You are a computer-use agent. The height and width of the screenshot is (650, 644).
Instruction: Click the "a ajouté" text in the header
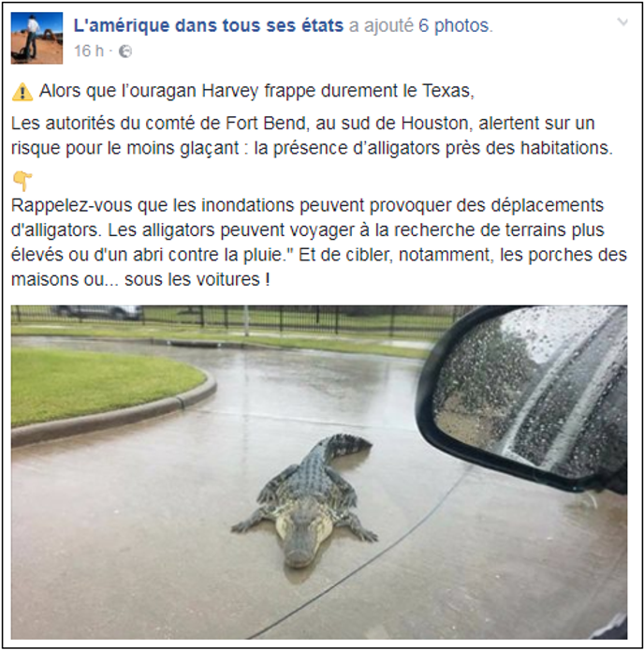tap(381, 25)
